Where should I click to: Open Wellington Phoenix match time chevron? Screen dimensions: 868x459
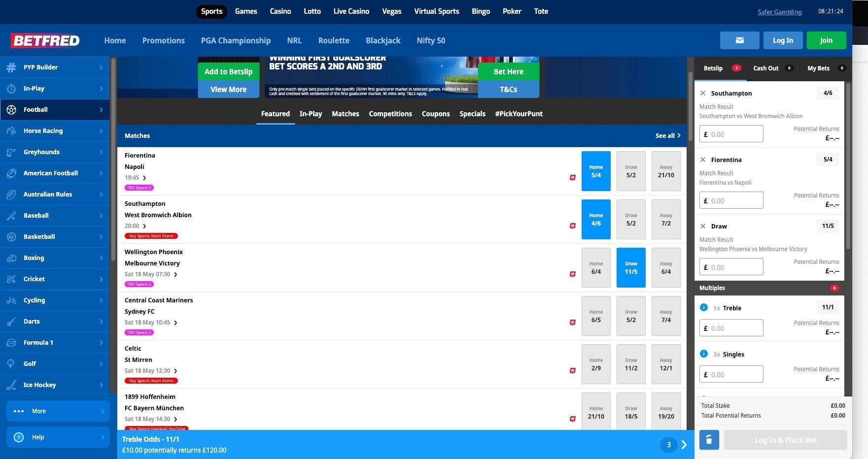[175, 274]
